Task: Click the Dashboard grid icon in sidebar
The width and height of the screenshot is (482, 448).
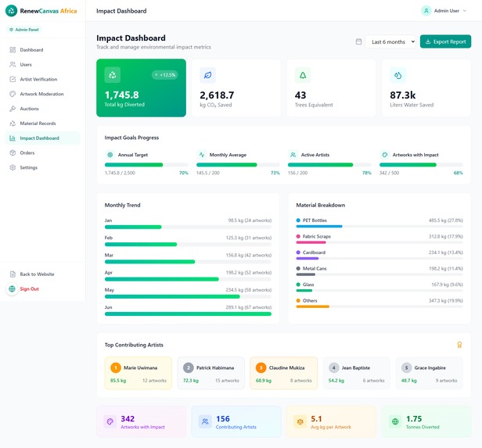Action: tap(13, 50)
